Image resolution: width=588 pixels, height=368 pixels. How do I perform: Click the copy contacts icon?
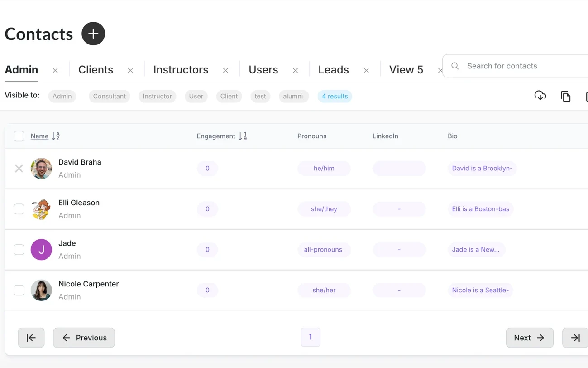point(565,96)
